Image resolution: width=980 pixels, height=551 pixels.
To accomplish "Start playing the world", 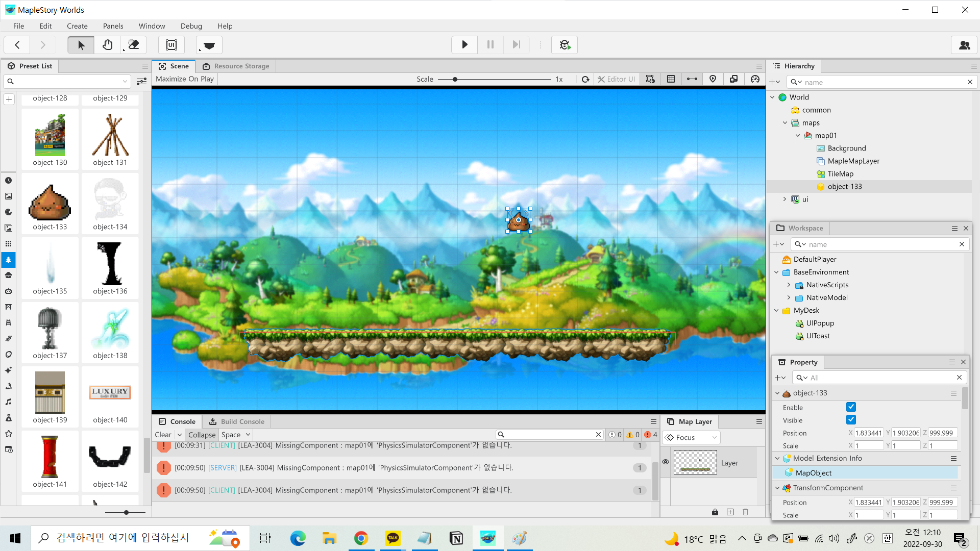I will click(464, 45).
